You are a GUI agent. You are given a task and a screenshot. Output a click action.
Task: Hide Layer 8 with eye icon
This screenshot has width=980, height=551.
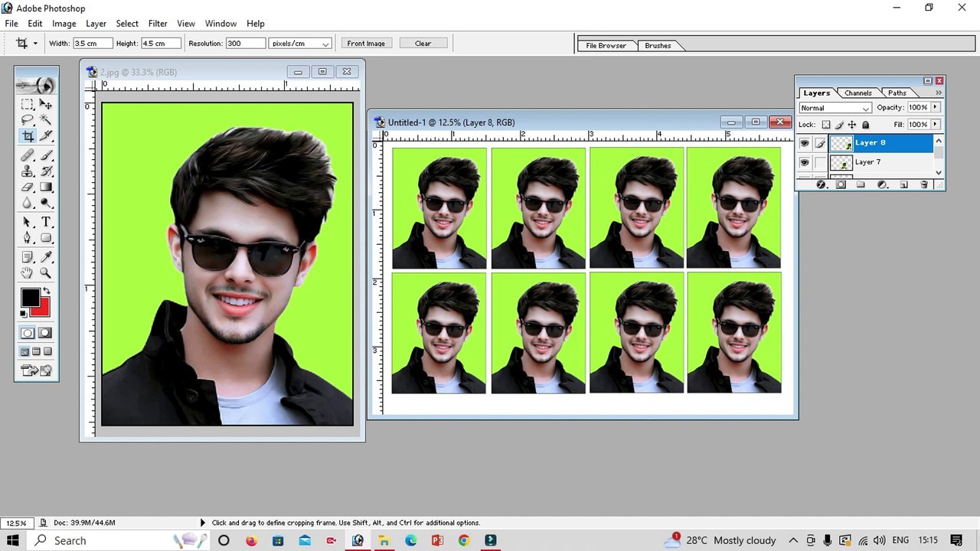[x=804, y=143]
